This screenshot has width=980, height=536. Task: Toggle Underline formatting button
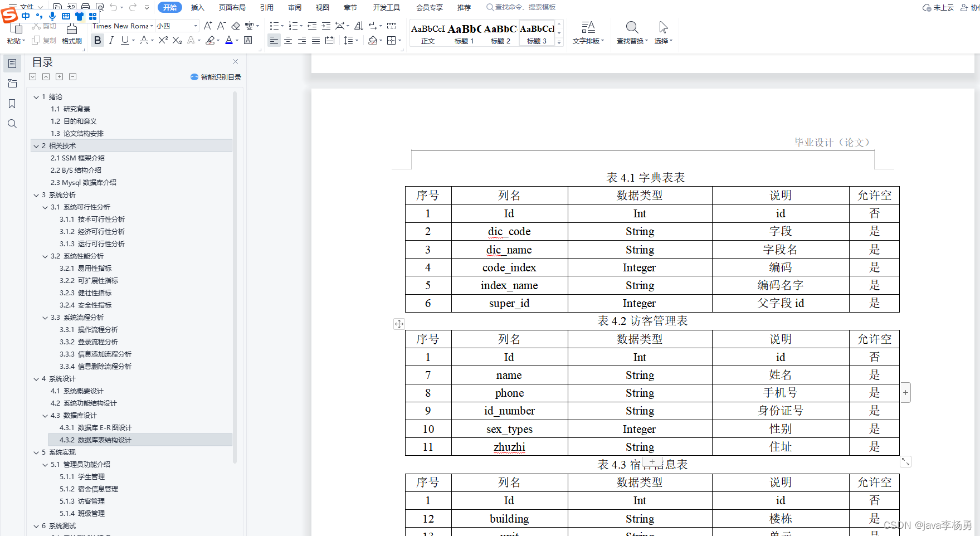pyautogui.click(x=125, y=40)
